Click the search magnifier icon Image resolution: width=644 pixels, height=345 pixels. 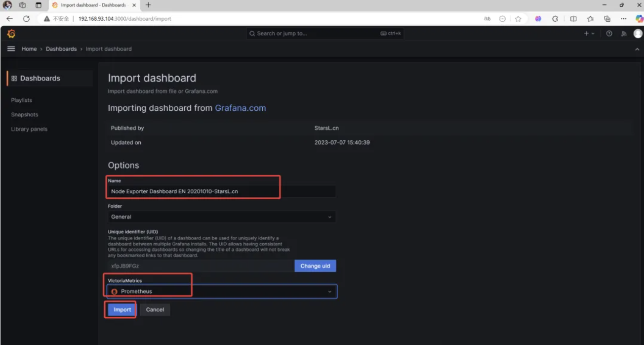pos(252,34)
